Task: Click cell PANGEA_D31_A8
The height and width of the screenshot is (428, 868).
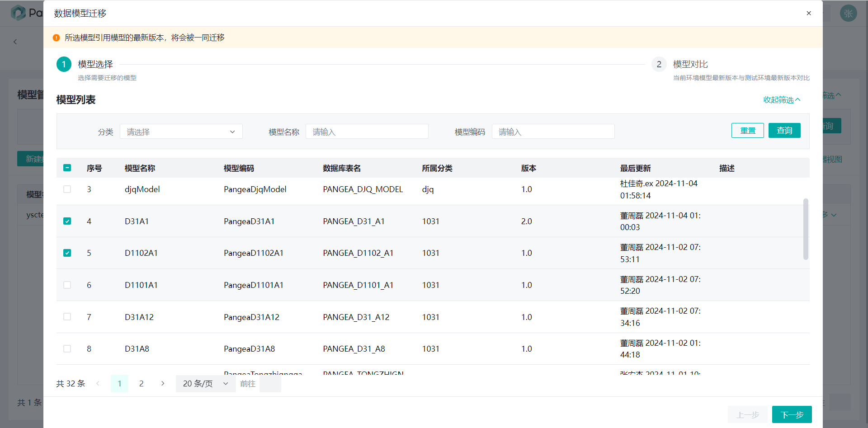Action: (x=354, y=348)
